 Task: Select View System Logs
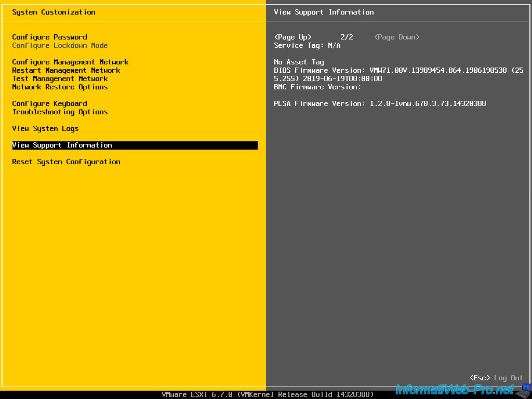pyautogui.click(x=46, y=129)
